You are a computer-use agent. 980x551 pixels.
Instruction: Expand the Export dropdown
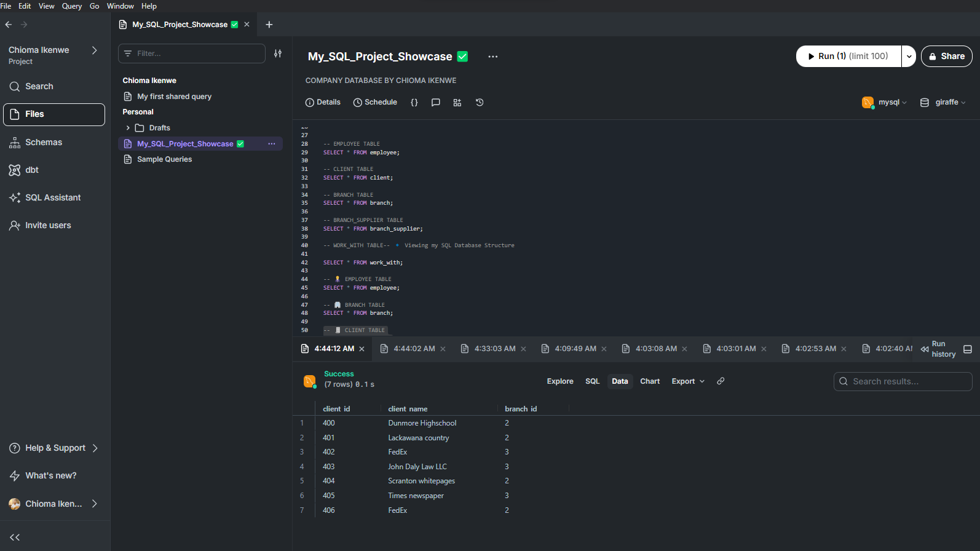688,381
